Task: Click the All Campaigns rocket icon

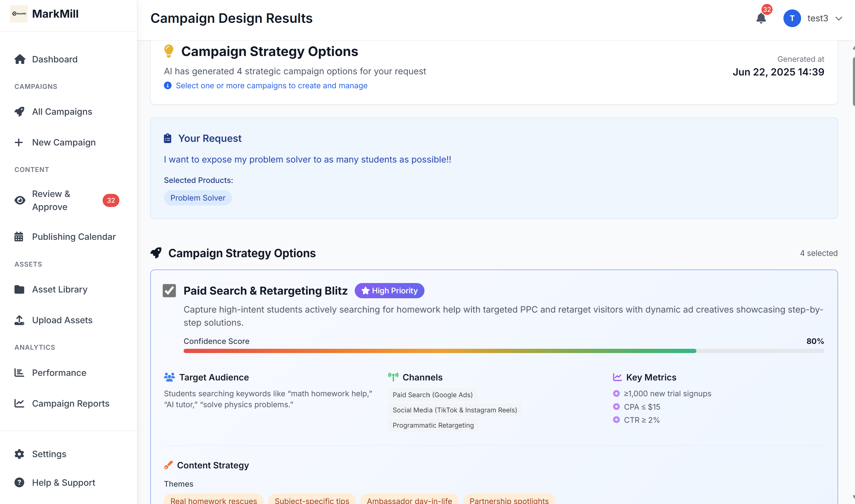Action: tap(20, 112)
